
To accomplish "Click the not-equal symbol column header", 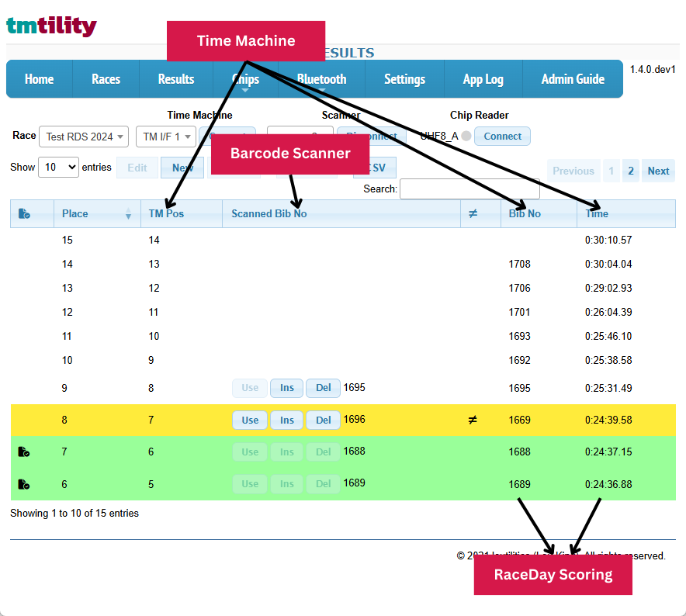I will [472, 213].
